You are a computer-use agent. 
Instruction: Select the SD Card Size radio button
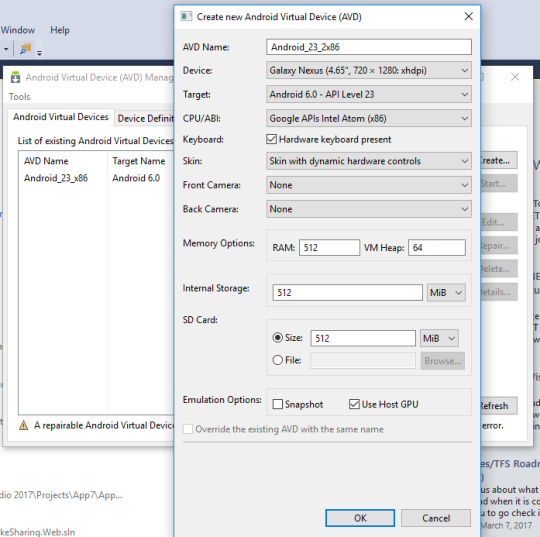click(x=278, y=338)
